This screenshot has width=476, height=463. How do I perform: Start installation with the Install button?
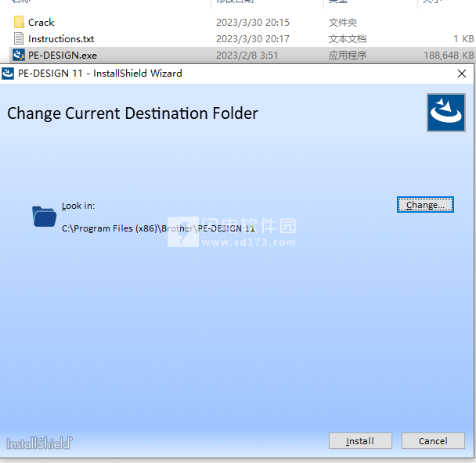coord(360,441)
